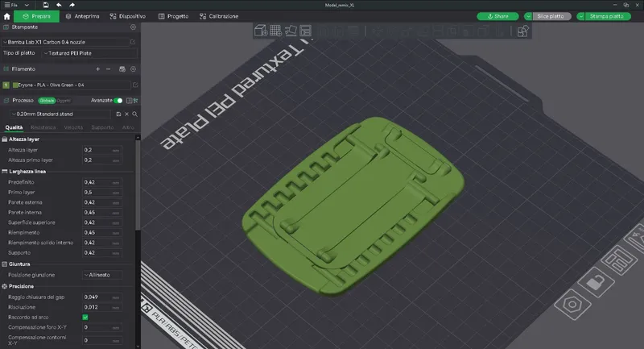Open the Velocità settings tab

73,127
